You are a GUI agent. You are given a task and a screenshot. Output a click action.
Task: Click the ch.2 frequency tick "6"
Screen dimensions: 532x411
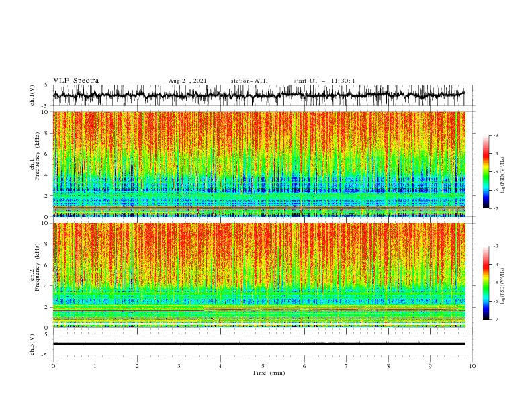[x=48, y=265]
